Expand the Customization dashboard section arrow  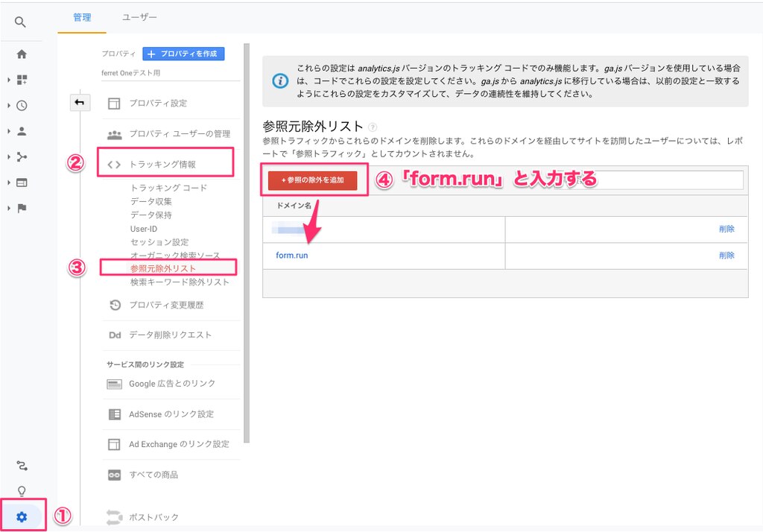[x=9, y=80]
